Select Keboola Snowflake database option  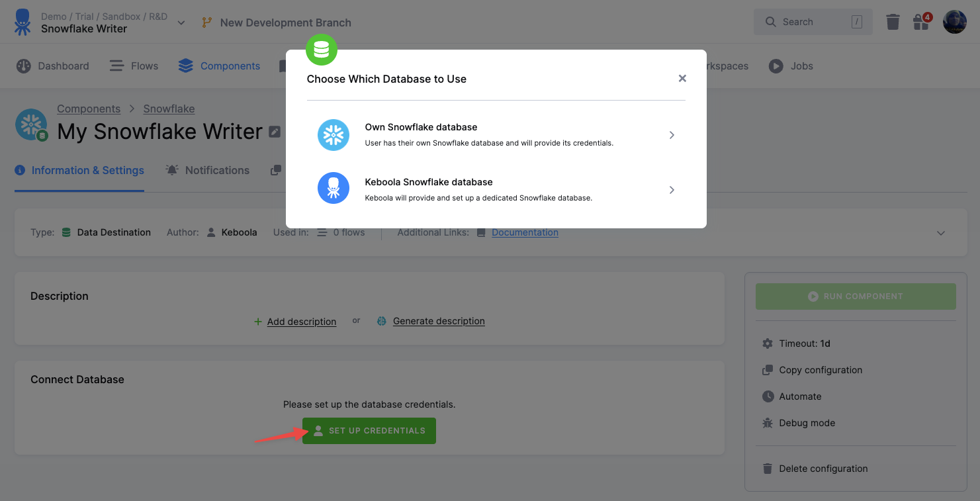(x=496, y=190)
